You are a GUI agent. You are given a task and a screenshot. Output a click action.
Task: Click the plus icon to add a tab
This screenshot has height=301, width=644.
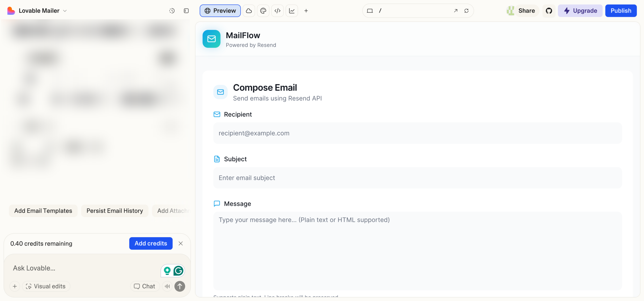[x=306, y=11]
